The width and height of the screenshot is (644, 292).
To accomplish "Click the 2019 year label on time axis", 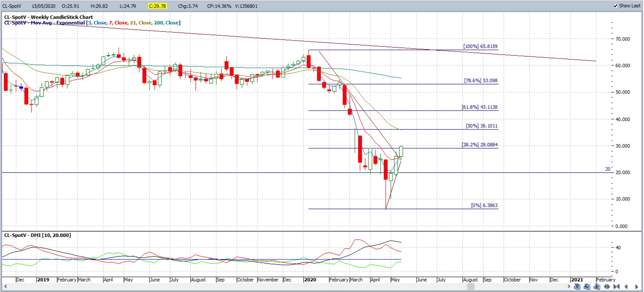I will pyautogui.click(x=43, y=280).
